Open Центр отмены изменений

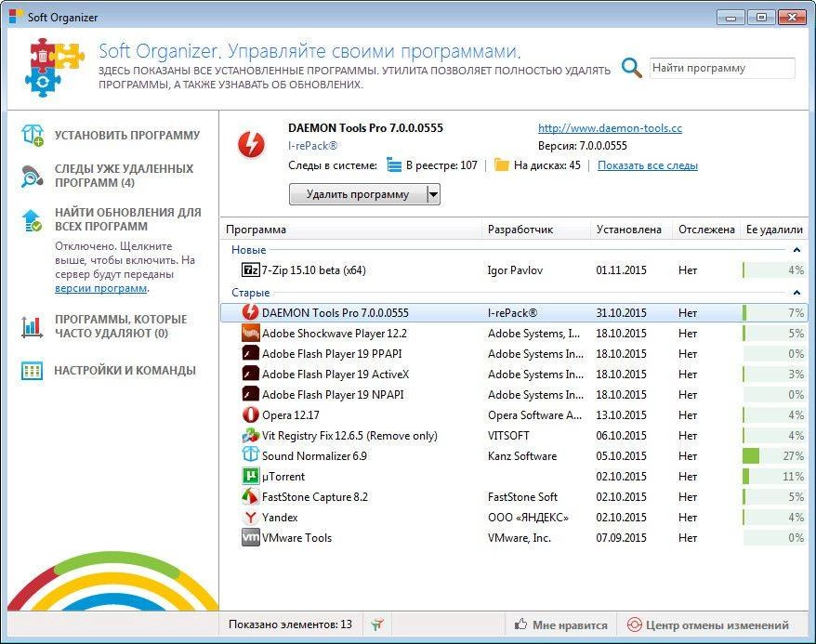708,624
